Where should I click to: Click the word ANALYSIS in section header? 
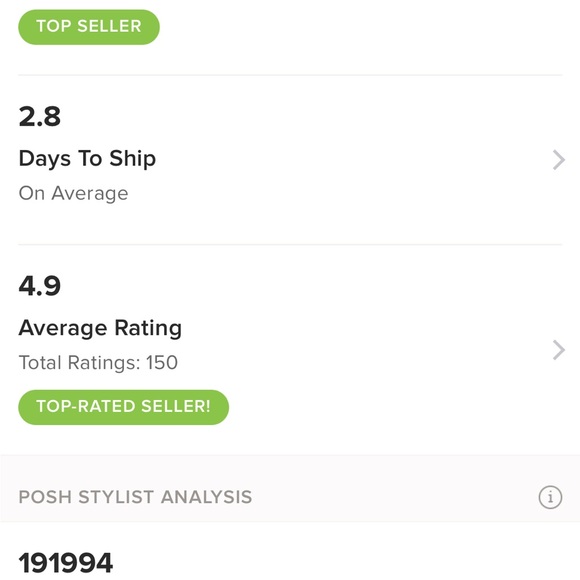tap(206, 497)
